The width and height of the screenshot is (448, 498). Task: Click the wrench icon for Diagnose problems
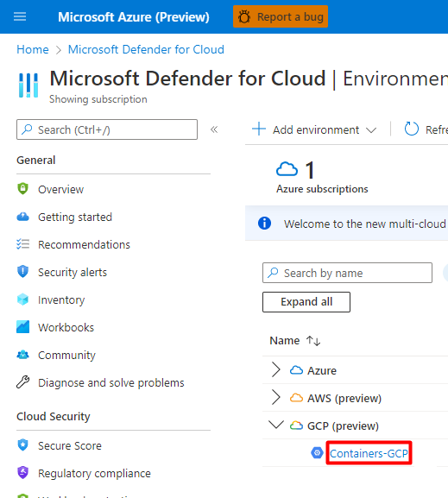point(23,382)
